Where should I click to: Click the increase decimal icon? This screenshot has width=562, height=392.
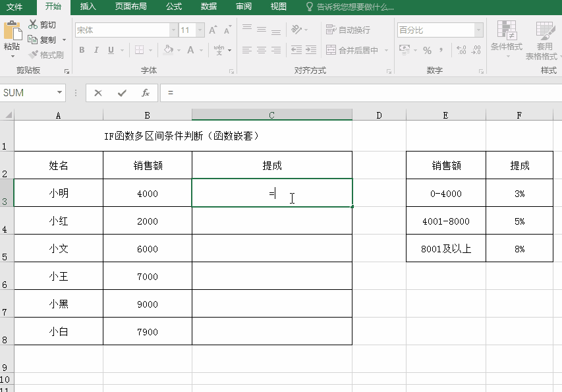[462, 50]
